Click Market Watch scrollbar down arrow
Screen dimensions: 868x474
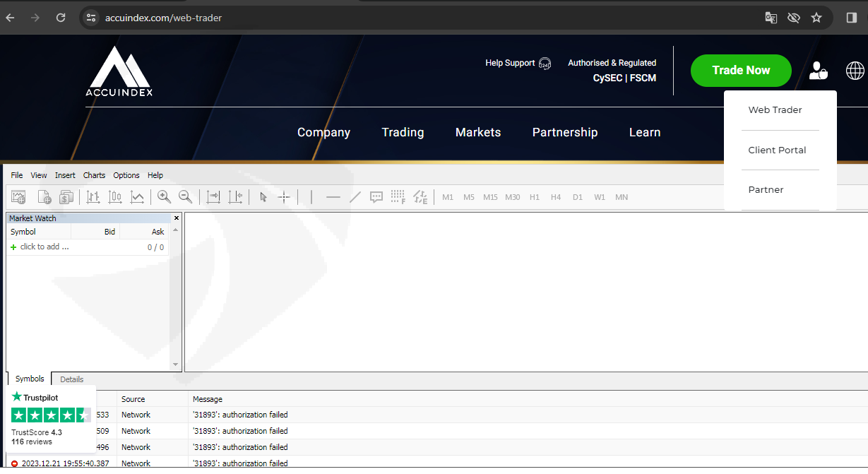pyautogui.click(x=176, y=365)
